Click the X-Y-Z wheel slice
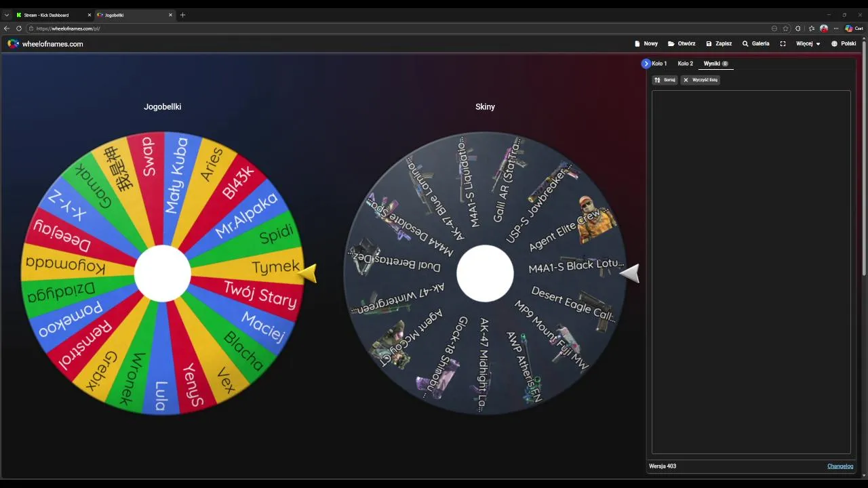 pyautogui.click(x=68, y=207)
